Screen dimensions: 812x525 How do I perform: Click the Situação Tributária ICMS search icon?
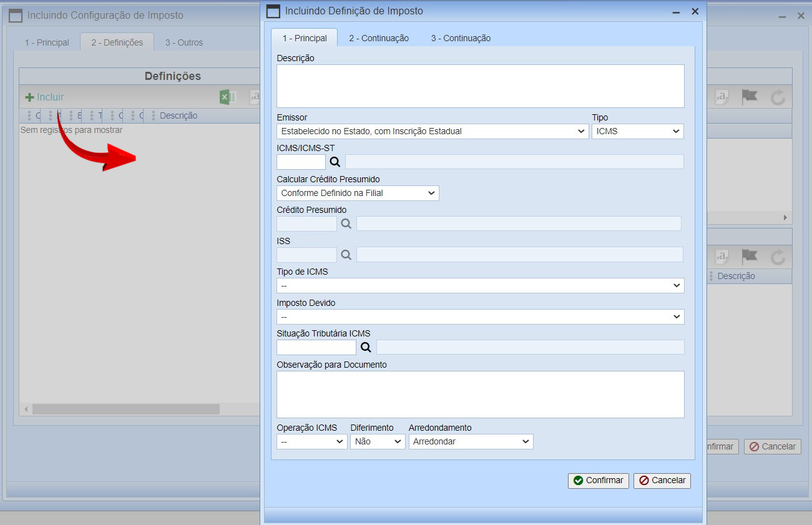point(366,347)
